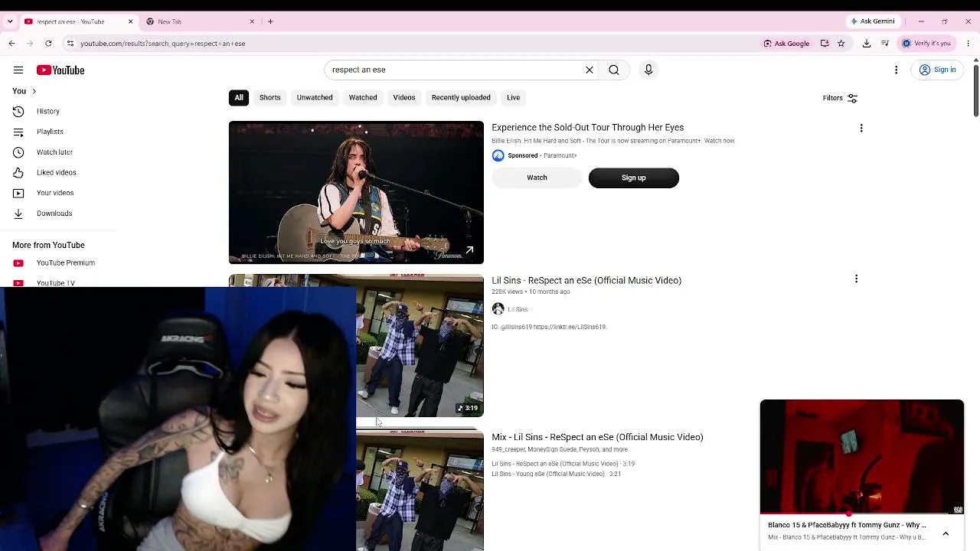Image resolution: width=980 pixels, height=551 pixels.
Task: Open the Chrome three-dot menu
Action: [968, 44]
